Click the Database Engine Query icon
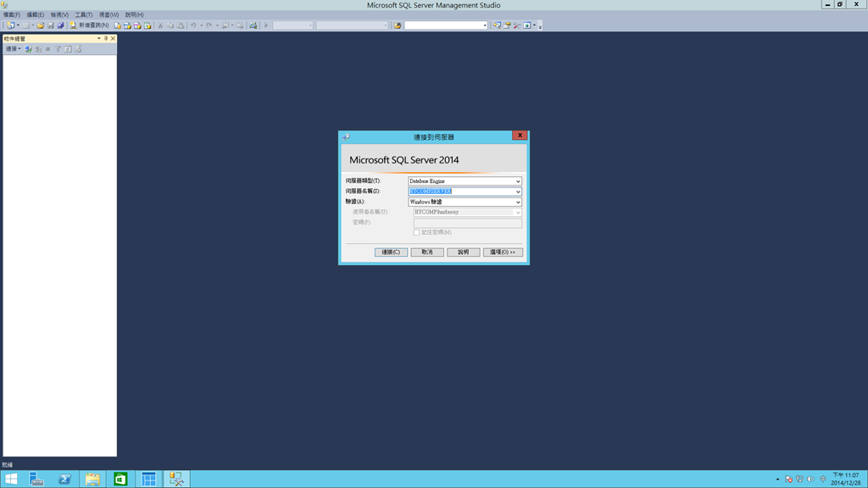 click(117, 25)
